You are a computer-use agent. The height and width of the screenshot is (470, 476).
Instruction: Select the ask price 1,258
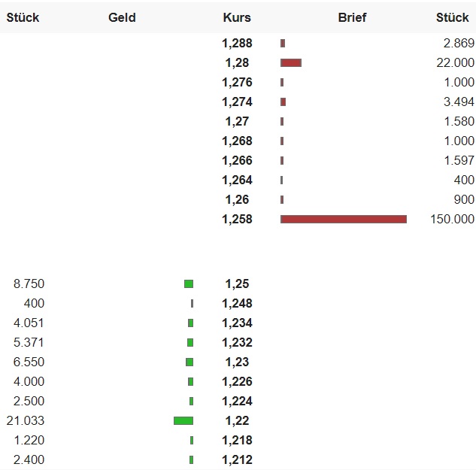point(237,219)
